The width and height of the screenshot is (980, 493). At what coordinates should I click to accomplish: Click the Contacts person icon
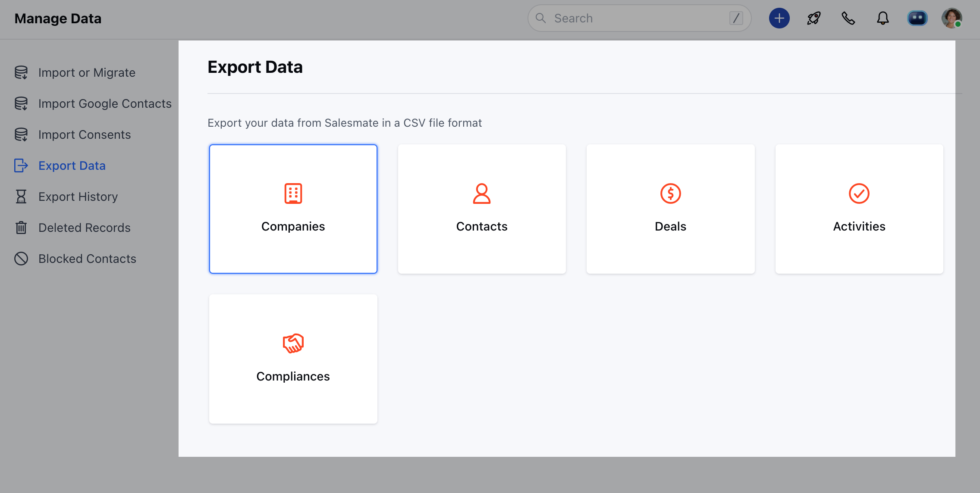pyautogui.click(x=482, y=193)
